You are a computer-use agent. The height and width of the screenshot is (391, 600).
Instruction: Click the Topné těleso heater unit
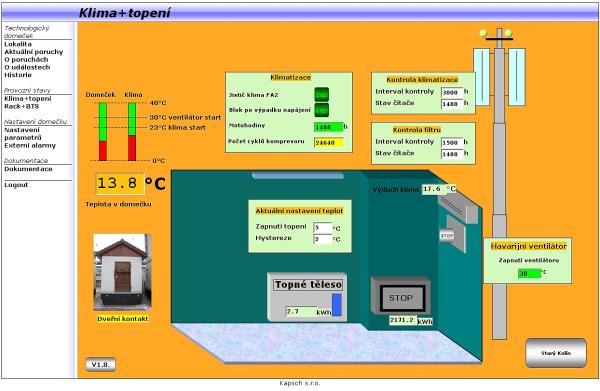tap(307, 297)
